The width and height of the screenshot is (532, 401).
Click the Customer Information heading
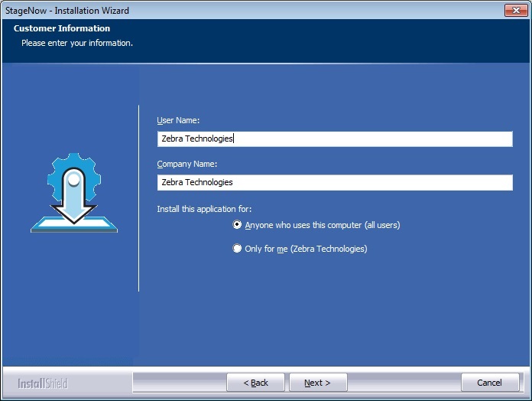pyautogui.click(x=62, y=28)
